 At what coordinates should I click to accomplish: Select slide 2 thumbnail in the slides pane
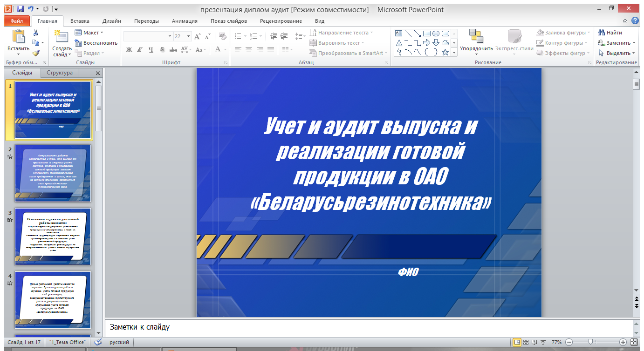coord(53,173)
